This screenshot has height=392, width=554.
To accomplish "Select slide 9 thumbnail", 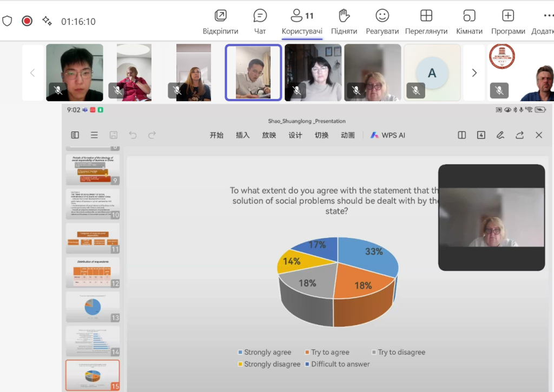I will [x=93, y=170].
